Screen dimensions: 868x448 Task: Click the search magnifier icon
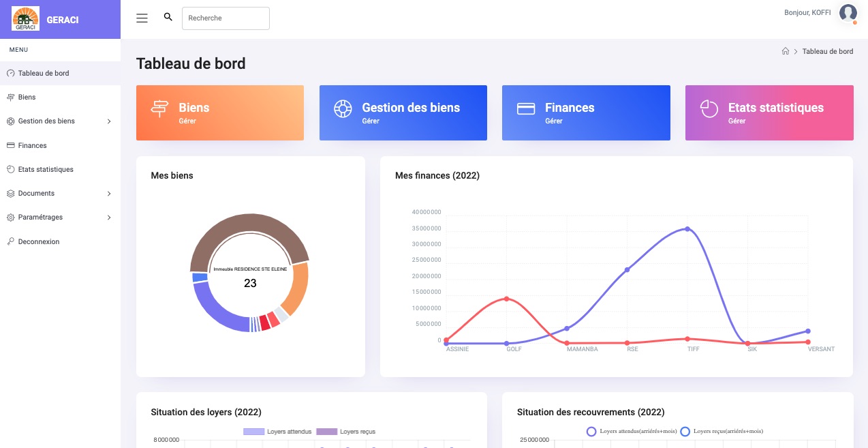point(168,17)
